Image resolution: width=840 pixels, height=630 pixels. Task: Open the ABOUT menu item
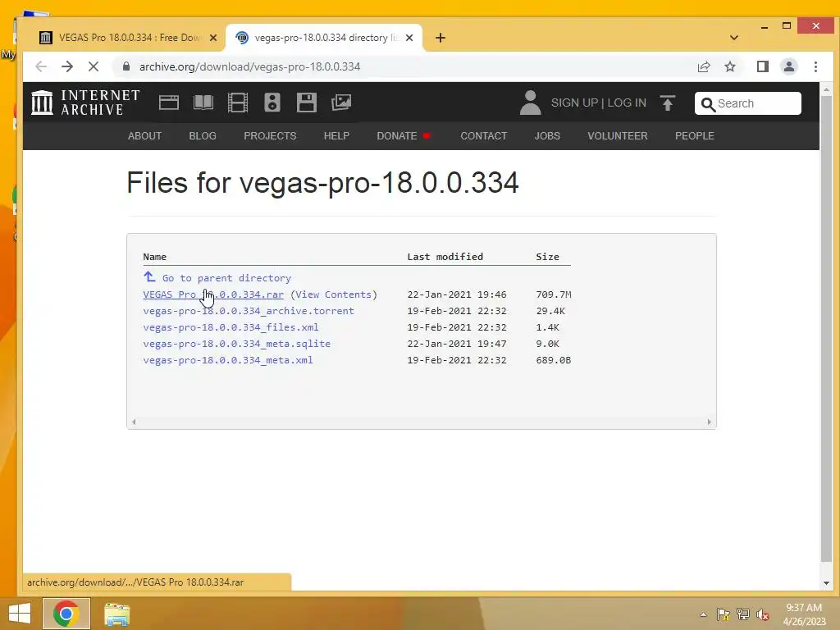(144, 136)
